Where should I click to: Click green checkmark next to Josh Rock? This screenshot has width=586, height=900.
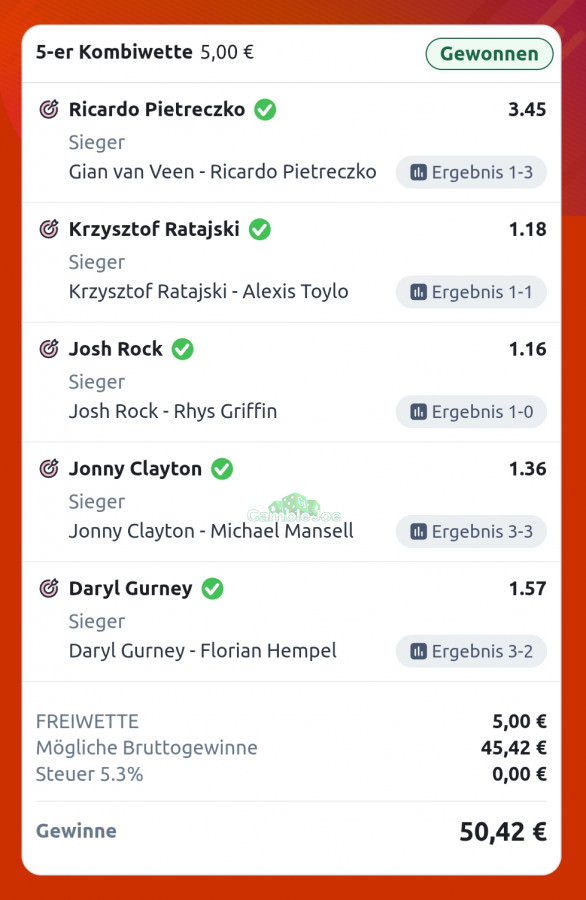point(183,349)
